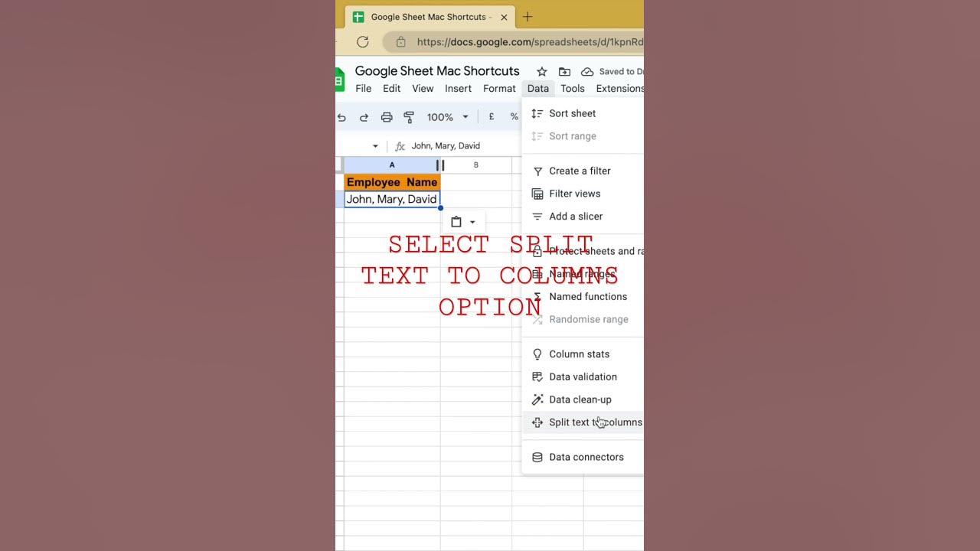Click the Split text to columns icon
This screenshot has width=980, height=551.
point(537,422)
